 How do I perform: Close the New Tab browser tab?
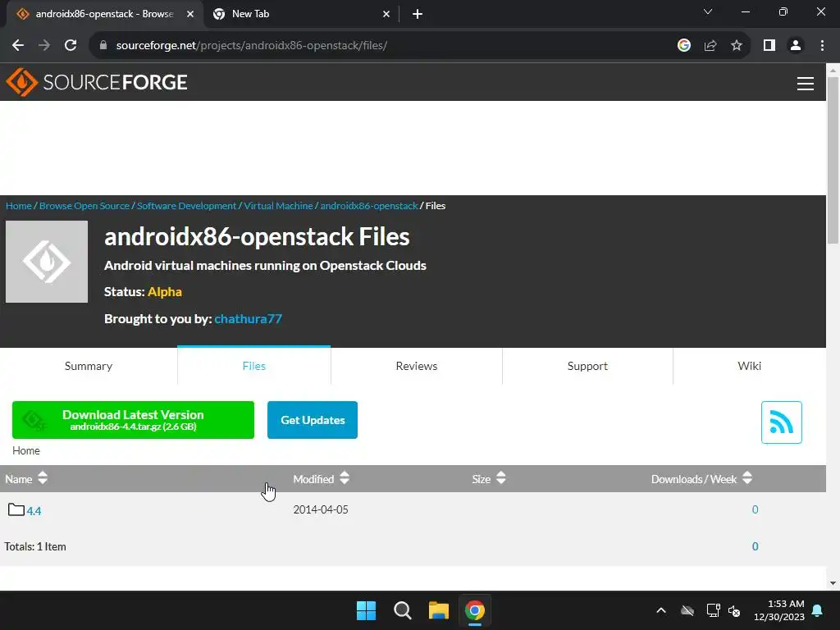pyautogui.click(x=386, y=14)
